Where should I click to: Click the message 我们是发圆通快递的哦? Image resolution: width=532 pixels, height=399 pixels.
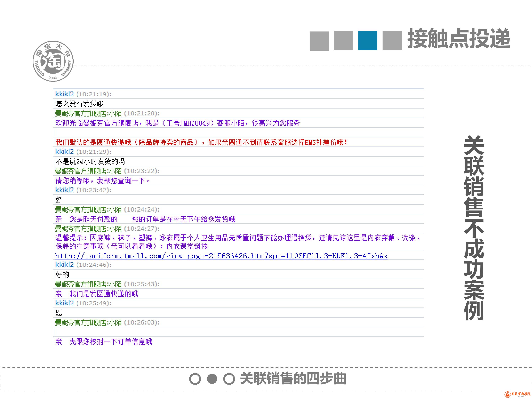pos(97,293)
